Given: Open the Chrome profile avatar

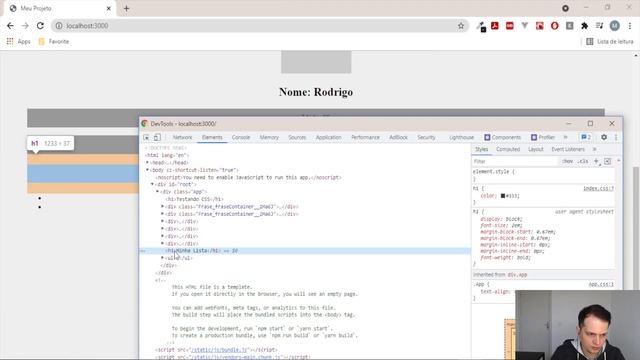Looking at the screenshot, I should click(x=615, y=26).
